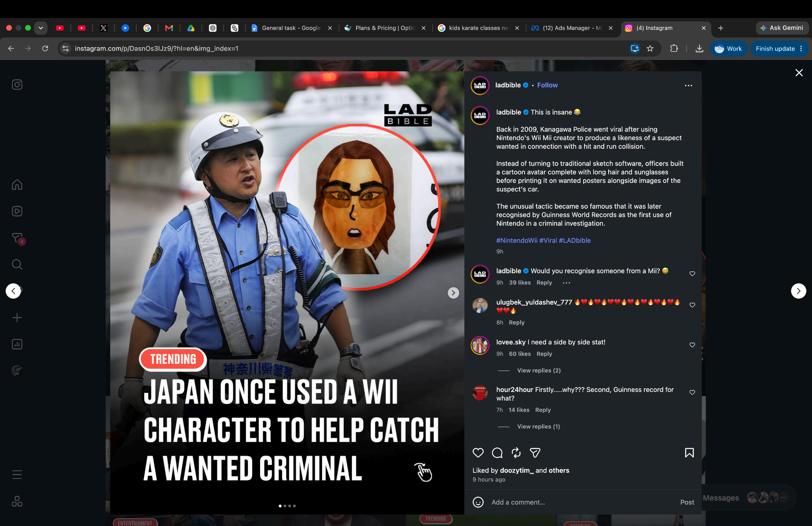View 60 likes on lovee.sky's comment

pyautogui.click(x=520, y=354)
